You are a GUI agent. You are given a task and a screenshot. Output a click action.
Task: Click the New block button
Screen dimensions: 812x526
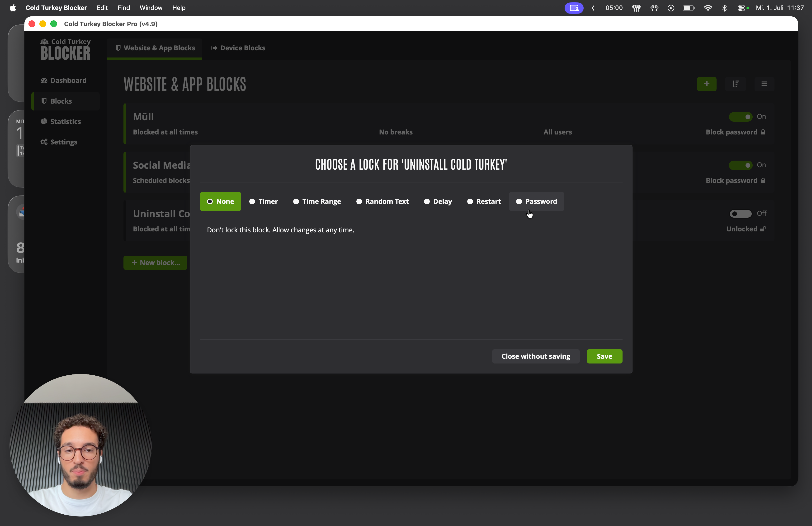point(155,263)
